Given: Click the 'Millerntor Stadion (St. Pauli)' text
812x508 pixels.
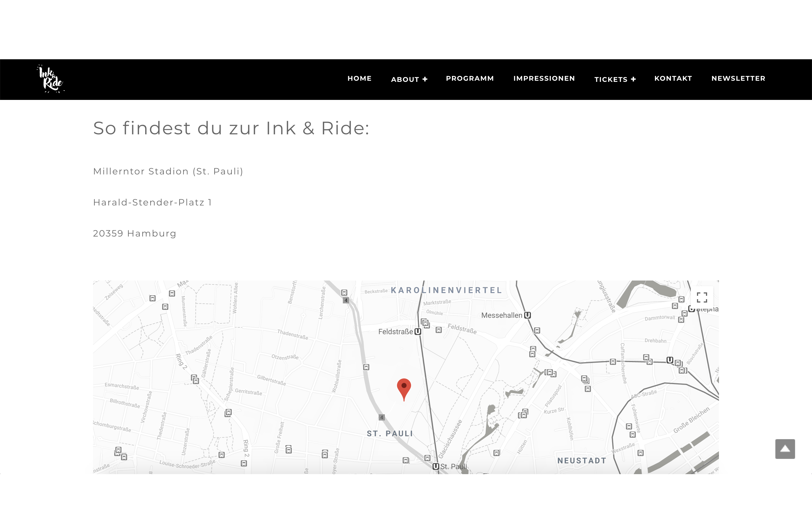Looking at the screenshot, I should [168, 171].
